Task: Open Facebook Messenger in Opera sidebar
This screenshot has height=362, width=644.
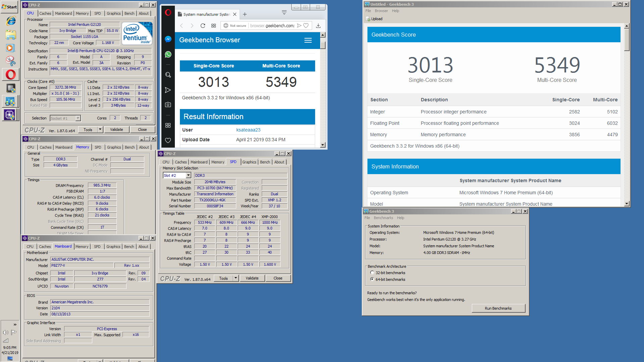Action: (x=168, y=39)
